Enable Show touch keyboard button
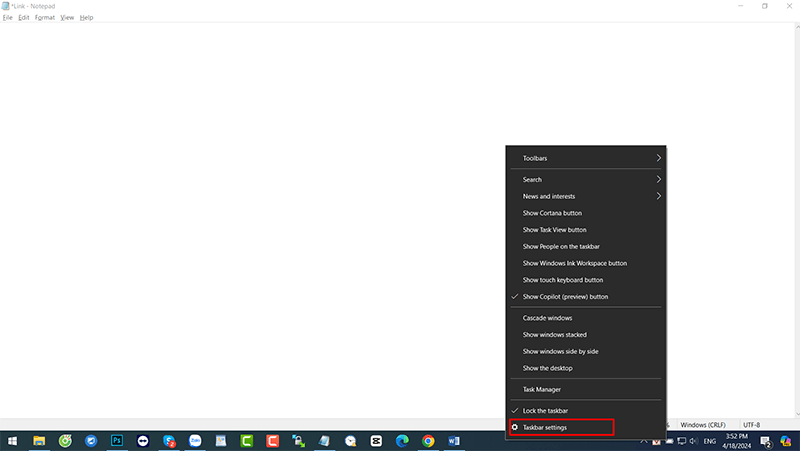800x451 pixels. click(586, 280)
